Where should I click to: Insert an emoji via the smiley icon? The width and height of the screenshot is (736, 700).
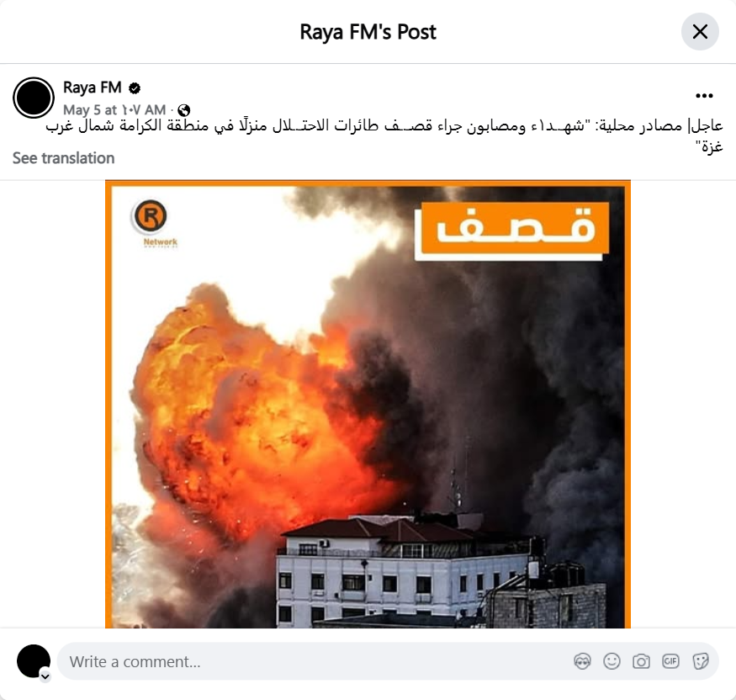pos(612,661)
